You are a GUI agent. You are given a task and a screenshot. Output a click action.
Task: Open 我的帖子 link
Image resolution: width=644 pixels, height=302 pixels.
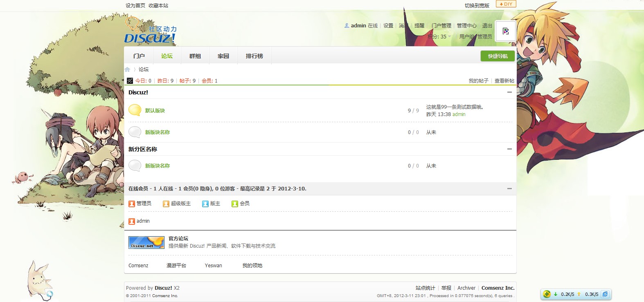coord(479,81)
